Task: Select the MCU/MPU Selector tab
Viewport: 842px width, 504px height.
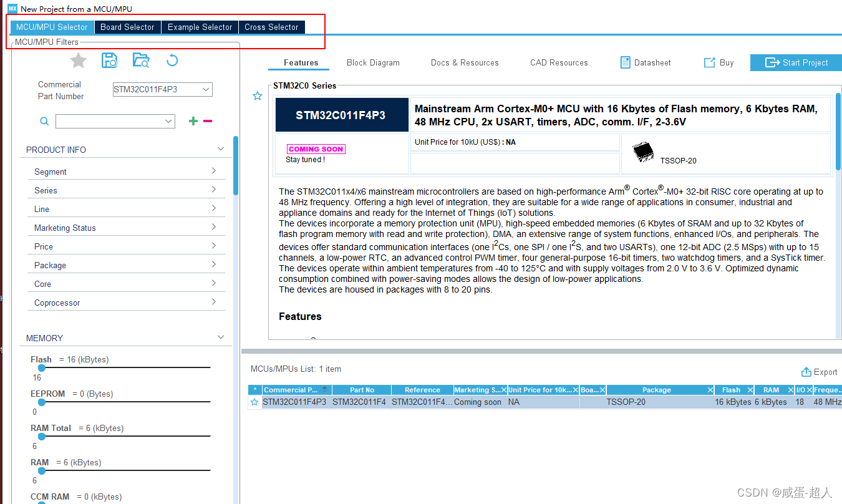Action: (x=52, y=27)
